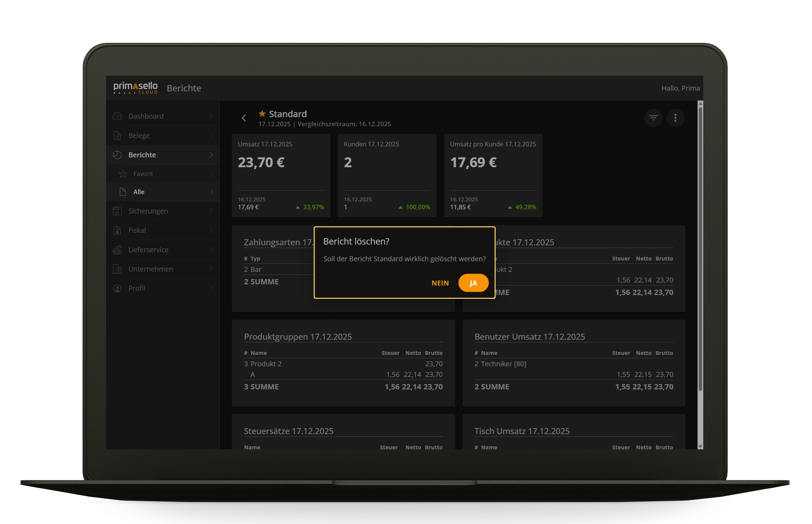The image size is (812, 524).
Task: Toggle the orange favorite star on Standard
Action: (x=262, y=114)
